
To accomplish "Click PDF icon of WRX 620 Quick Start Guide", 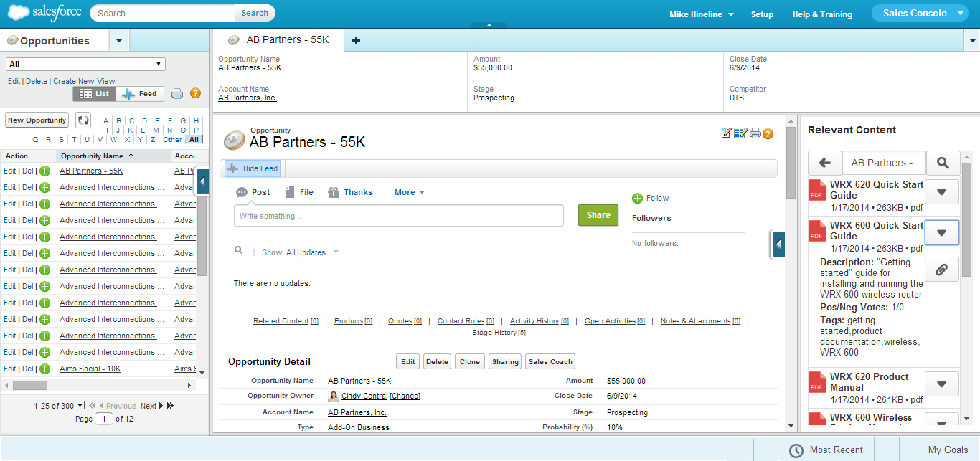I will pyautogui.click(x=816, y=190).
